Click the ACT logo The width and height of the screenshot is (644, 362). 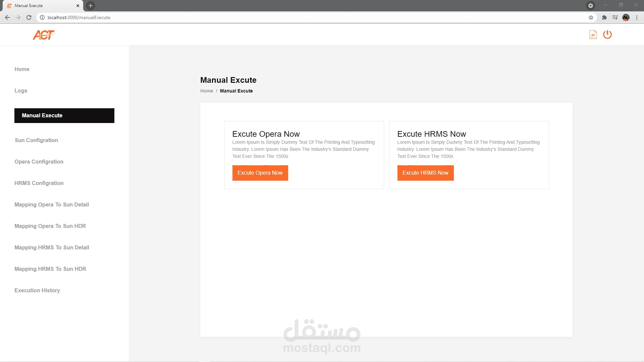(44, 35)
